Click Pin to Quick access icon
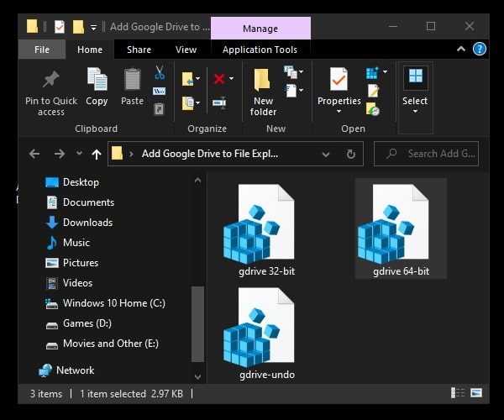Screen dimensions: 504x420 50,79
